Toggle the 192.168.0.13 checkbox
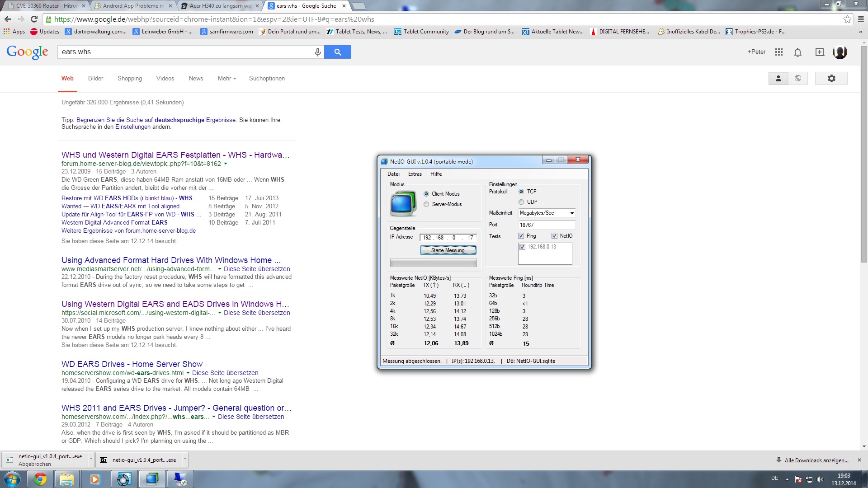Screen dimensions: 868x488 coord(523,247)
